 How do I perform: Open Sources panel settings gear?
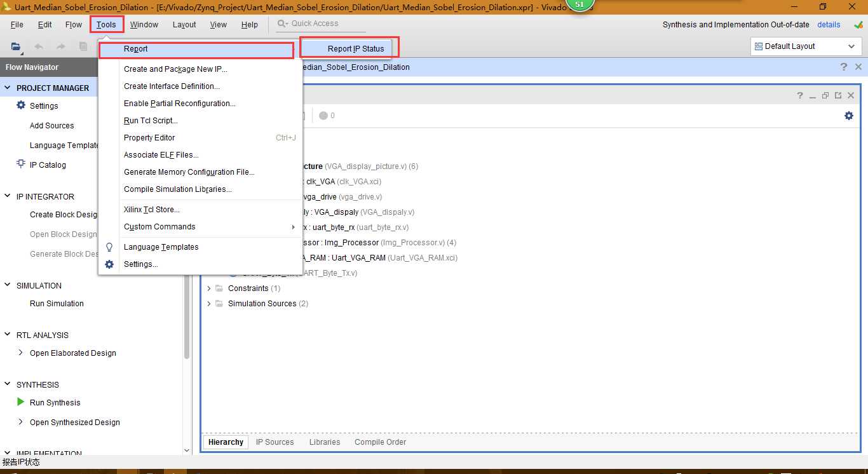click(849, 116)
